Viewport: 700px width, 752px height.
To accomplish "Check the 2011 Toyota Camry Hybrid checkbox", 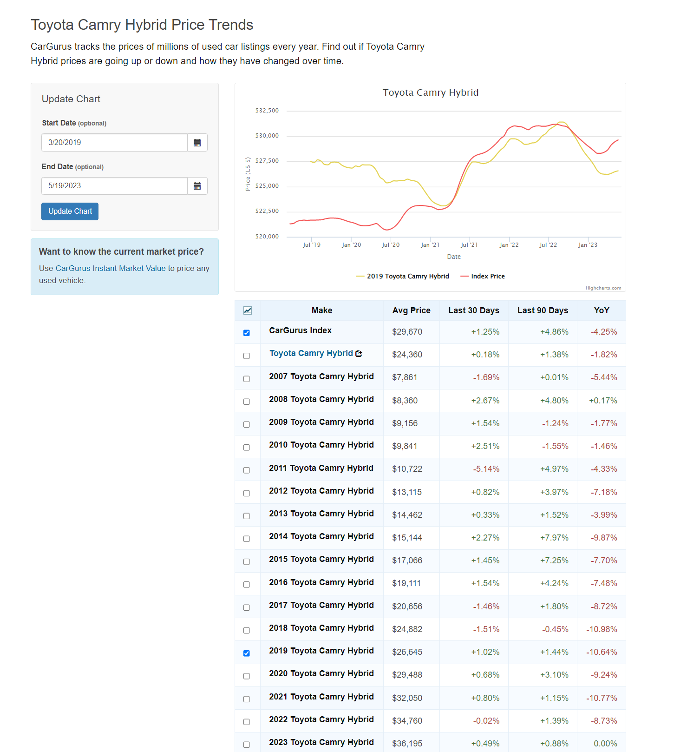I will click(247, 470).
